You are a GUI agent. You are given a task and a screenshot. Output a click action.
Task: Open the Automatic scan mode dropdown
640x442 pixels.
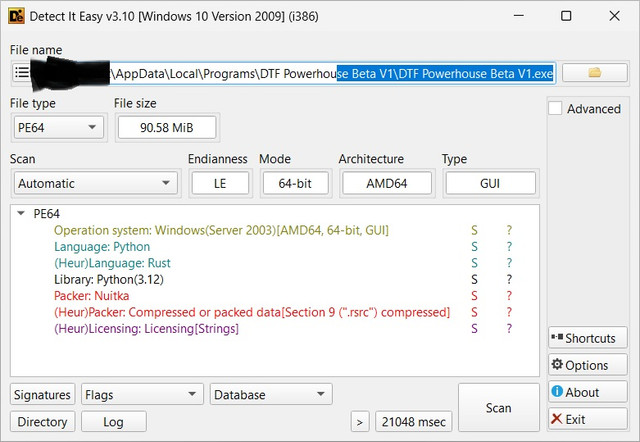click(x=96, y=183)
